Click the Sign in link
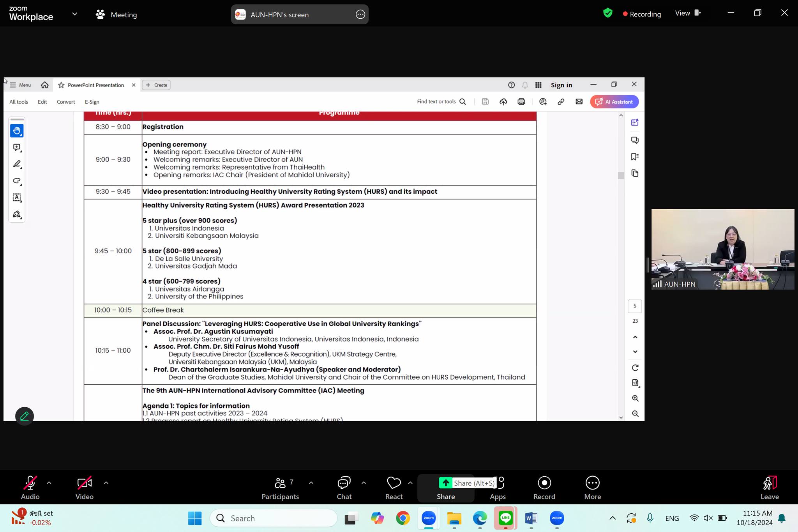Viewport: 798px width, 532px height. (561, 85)
